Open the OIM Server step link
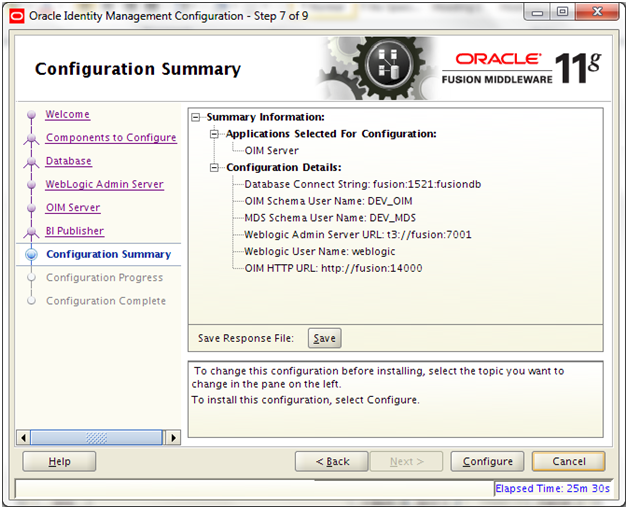 73,207
